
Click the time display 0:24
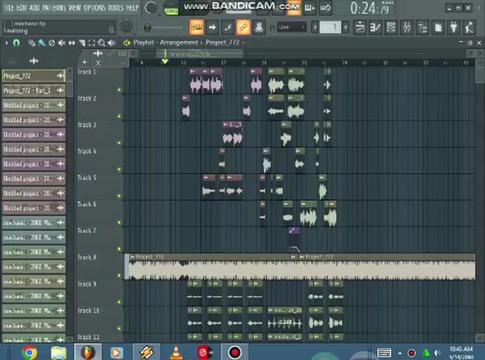click(370, 8)
